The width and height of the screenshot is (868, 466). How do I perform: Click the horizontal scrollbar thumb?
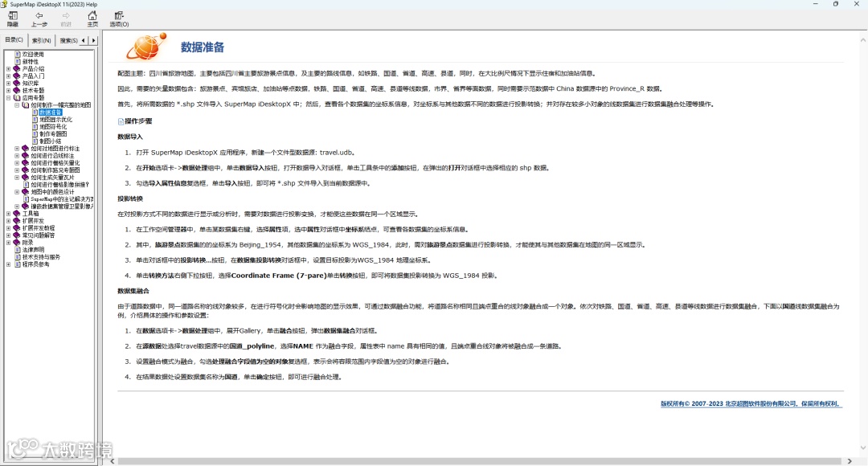tap(479, 461)
